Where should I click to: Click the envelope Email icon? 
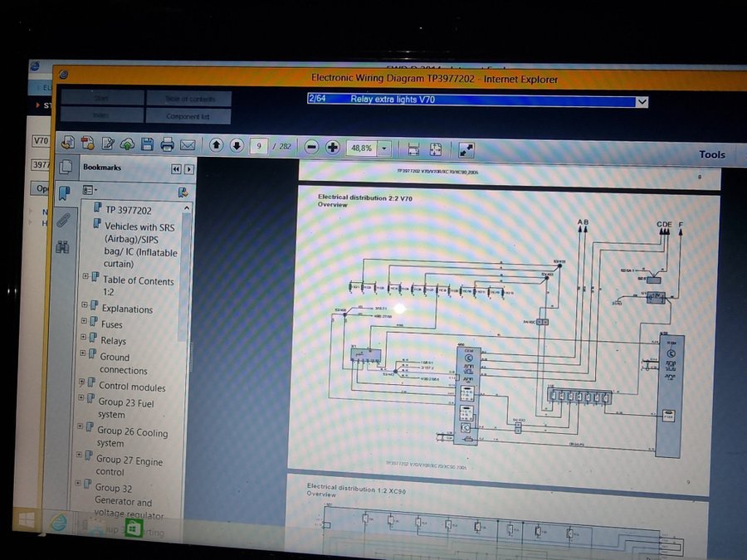point(188,145)
